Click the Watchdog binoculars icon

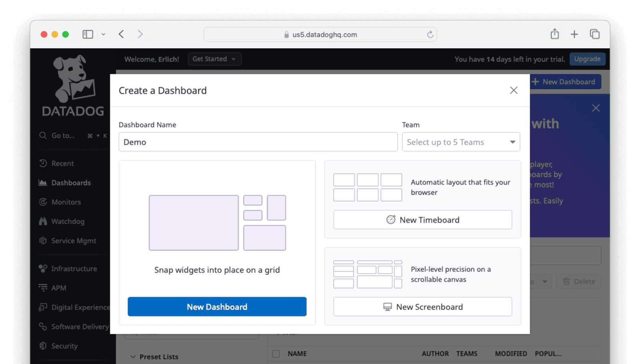[x=43, y=221]
